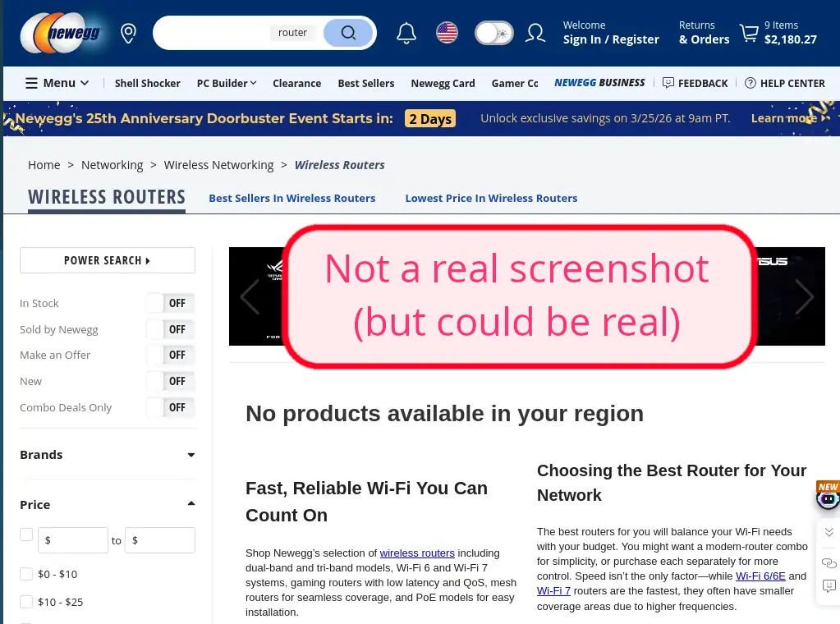Screen dimensions: 840x624
Task: Open notifications via the bell icon
Action: coord(406,33)
